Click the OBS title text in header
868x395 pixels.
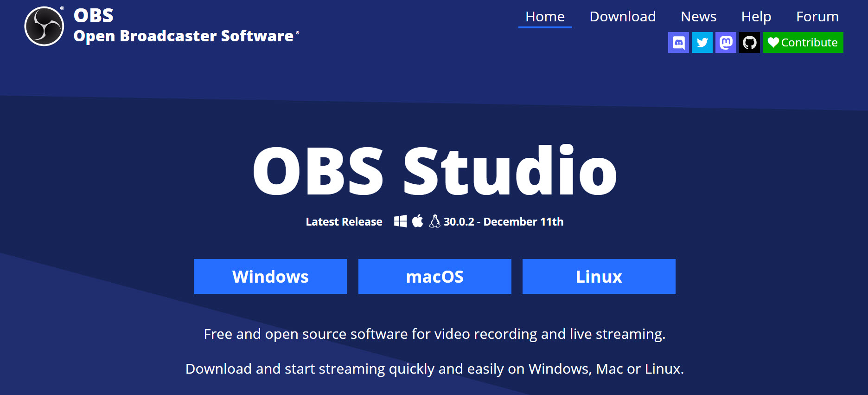click(x=93, y=16)
